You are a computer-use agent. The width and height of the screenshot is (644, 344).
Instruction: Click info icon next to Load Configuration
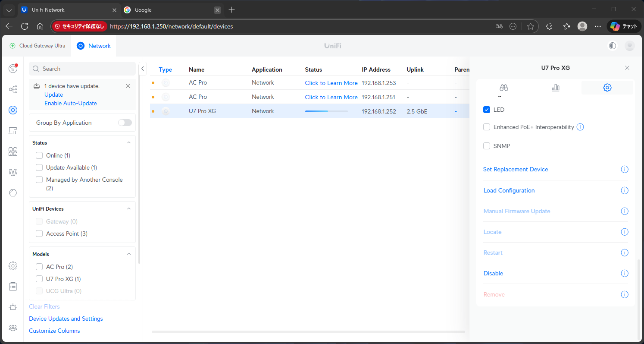tap(624, 190)
